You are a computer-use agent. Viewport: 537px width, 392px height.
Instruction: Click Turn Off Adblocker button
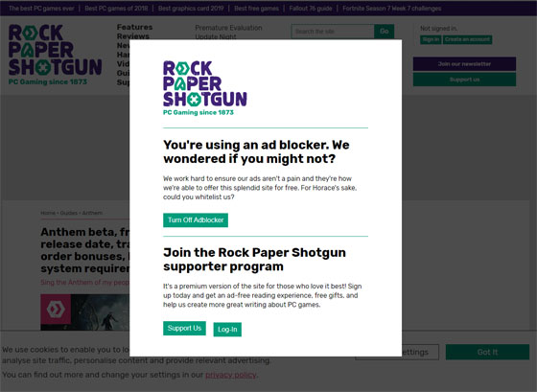click(x=196, y=220)
